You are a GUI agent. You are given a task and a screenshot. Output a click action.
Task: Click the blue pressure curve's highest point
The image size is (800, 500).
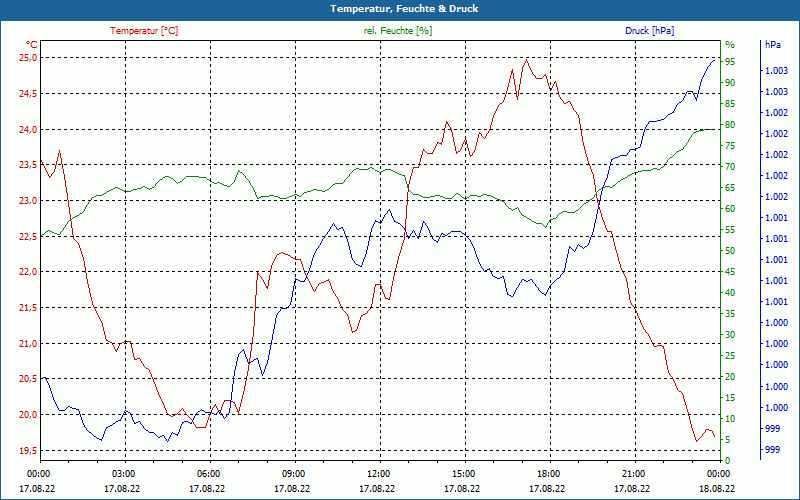click(713, 61)
